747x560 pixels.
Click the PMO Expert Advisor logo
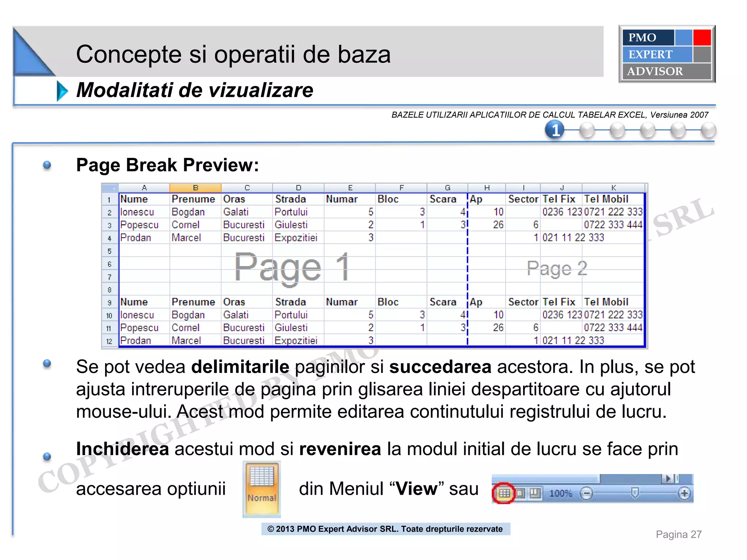pos(667,54)
